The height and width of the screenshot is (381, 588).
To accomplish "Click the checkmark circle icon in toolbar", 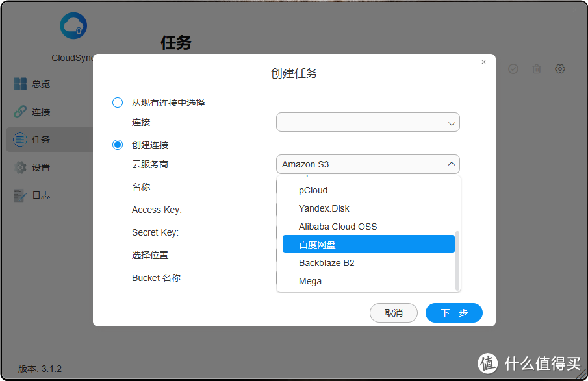I will point(513,69).
